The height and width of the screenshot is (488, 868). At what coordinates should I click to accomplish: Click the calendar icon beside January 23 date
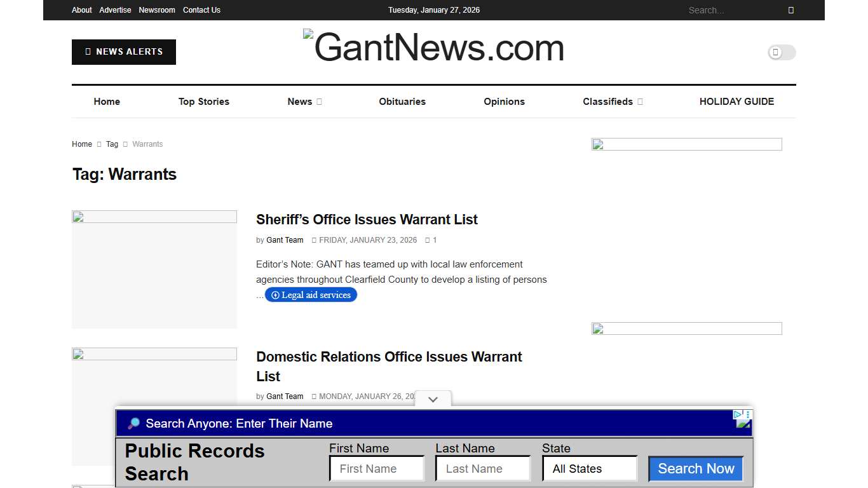click(315, 240)
